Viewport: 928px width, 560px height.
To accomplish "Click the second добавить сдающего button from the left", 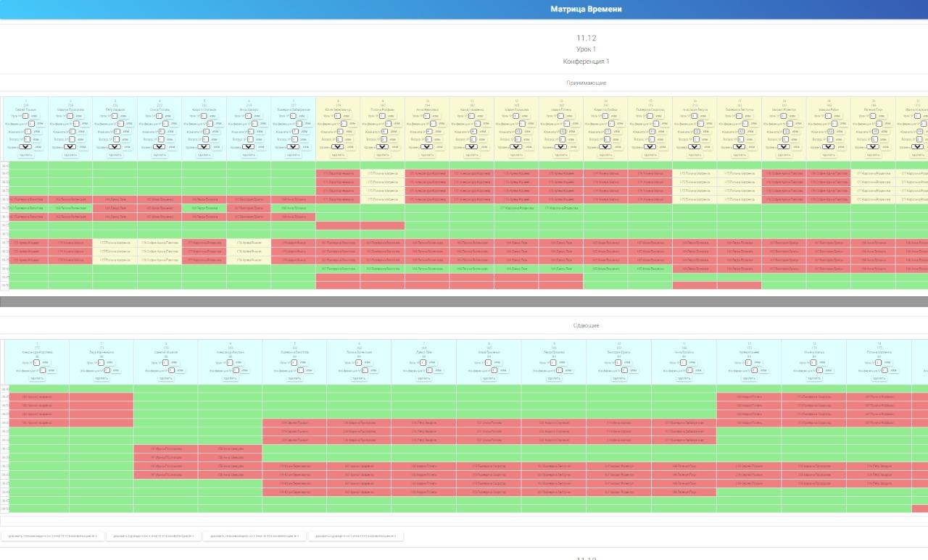I will (153, 537).
